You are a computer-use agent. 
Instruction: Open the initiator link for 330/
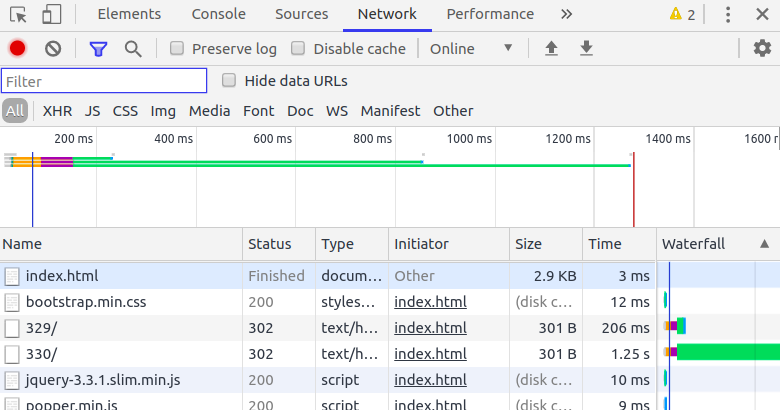pos(430,354)
